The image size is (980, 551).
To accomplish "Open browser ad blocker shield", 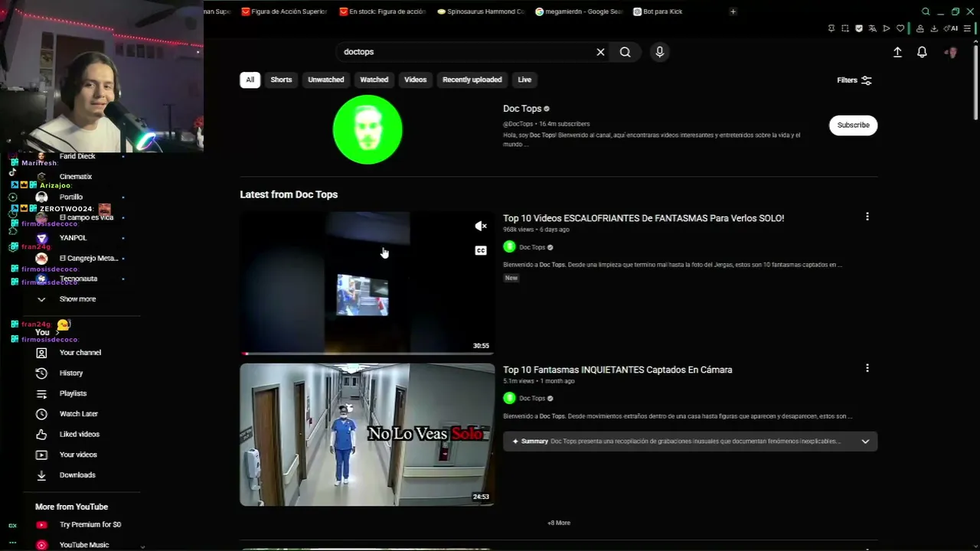I will point(859,28).
